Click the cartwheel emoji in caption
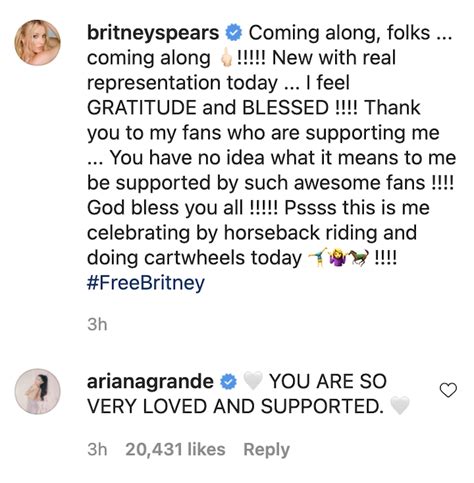The image size is (474, 483). (x=317, y=258)
